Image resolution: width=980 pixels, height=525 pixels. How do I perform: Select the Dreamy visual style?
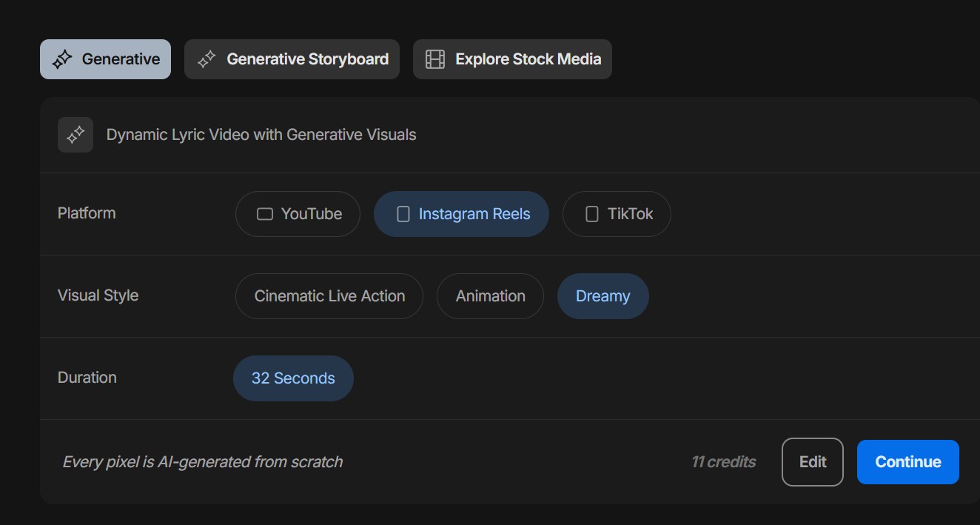(603, 296)
